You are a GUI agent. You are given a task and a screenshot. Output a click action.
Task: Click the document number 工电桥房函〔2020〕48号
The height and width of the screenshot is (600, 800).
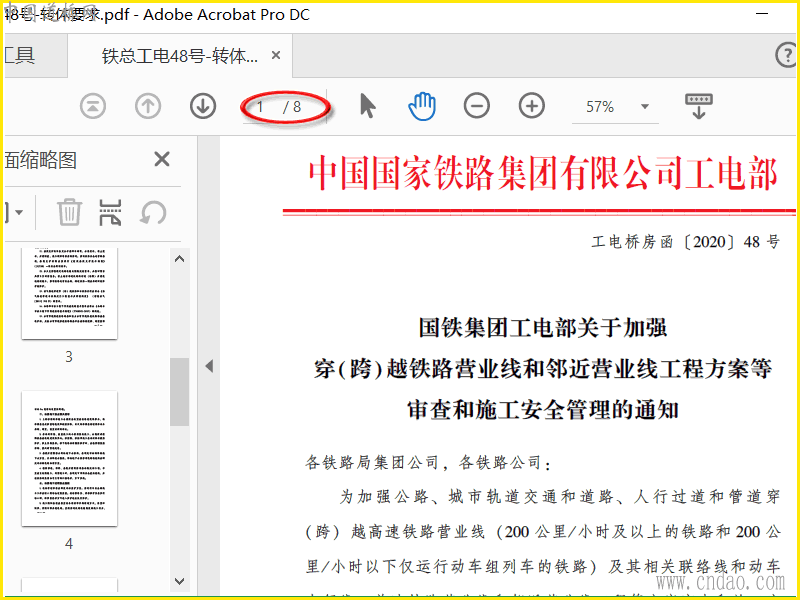pos(686,242)
